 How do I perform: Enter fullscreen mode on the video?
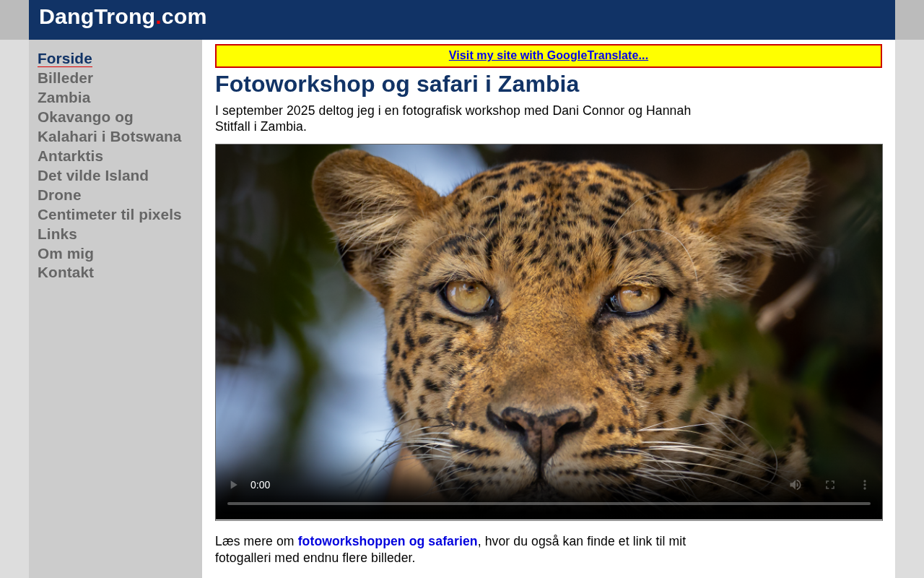coord(830,485)
